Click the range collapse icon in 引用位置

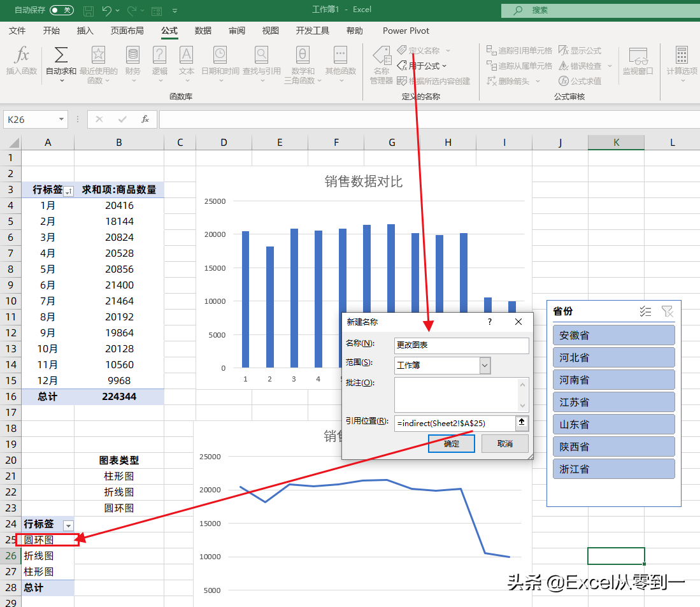(522, 422)
